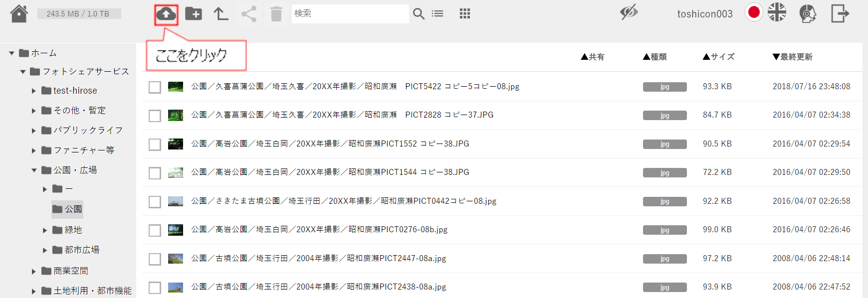Open thumbnail of PICT5422 image
Screen dimensions: 868x298
pos(176,87)
